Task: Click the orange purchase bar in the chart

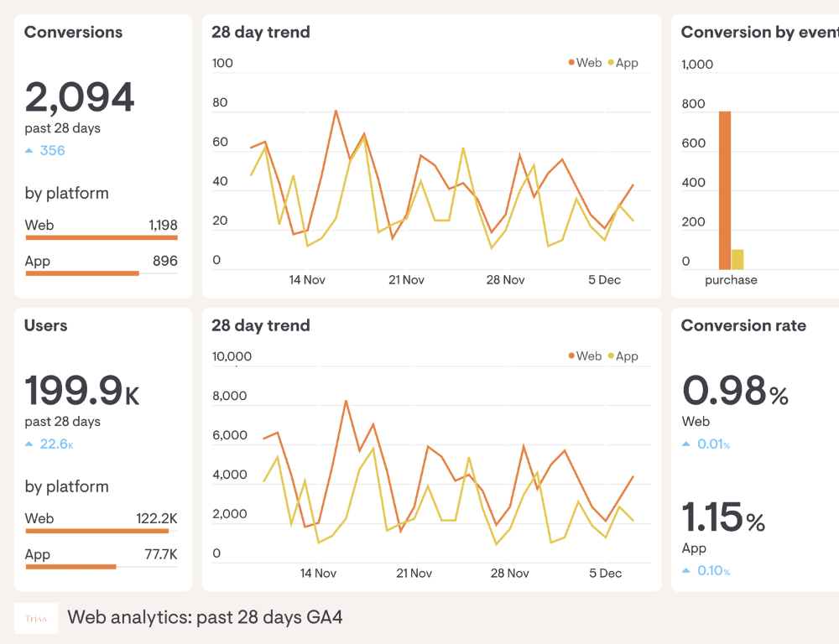Action: [725, 190]
